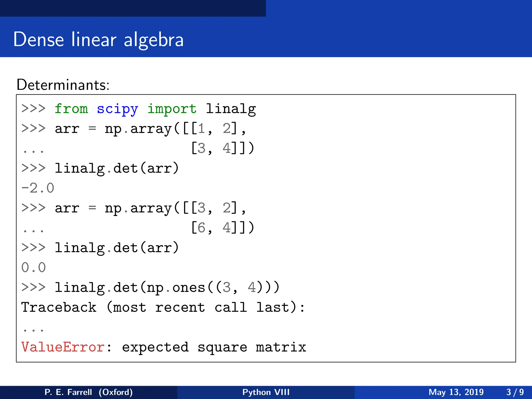Select the 'Determinants:' heading text
This screenshot has width=532, height=399.
tap(63, 85)
